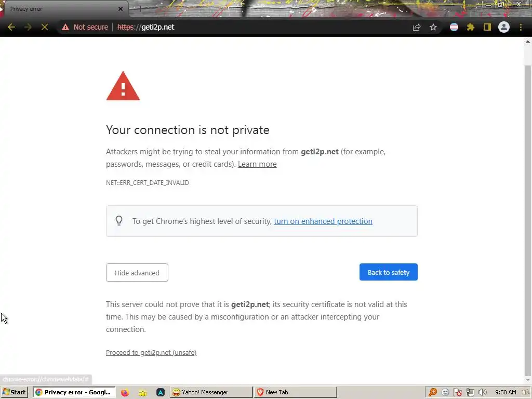This screenshot has height=399, width=532.
Task: Click the forward navigation arrow
Action: (28, 27)
